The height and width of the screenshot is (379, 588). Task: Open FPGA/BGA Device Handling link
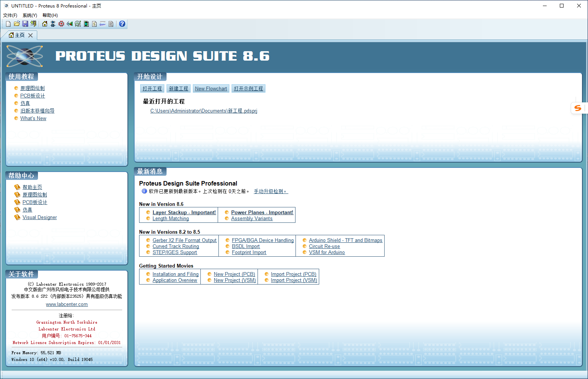tap(263, 240)
